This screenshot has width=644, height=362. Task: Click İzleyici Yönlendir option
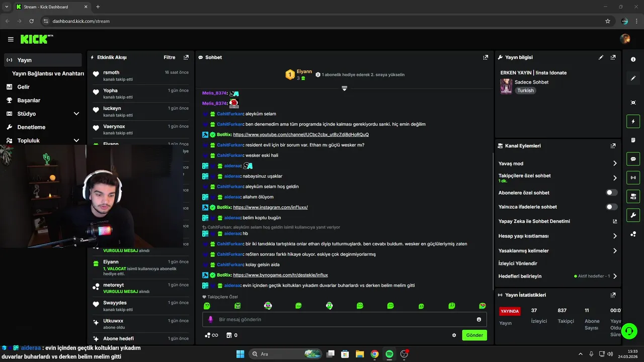[x=518, y=263]
